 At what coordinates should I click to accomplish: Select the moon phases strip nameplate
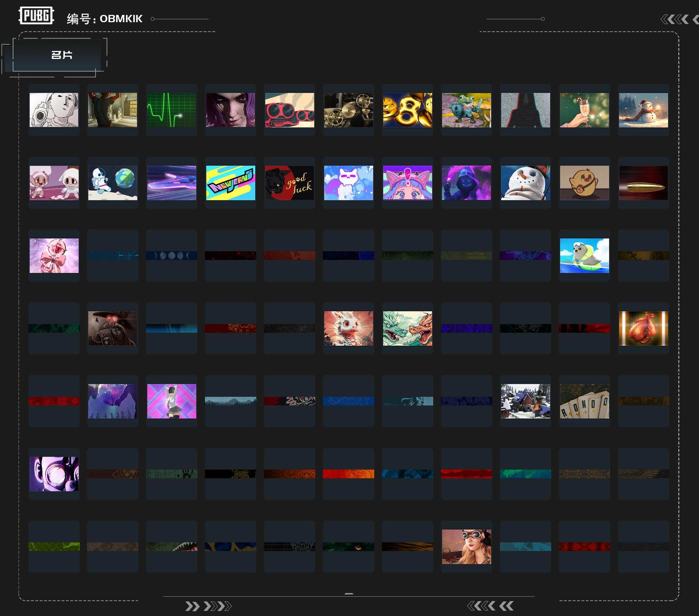(172, 255)
